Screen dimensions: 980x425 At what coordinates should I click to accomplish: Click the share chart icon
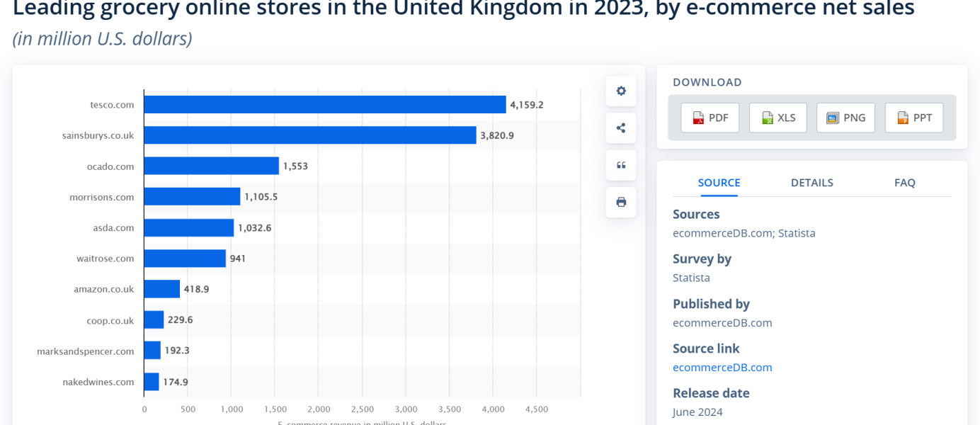click(621, 128)
